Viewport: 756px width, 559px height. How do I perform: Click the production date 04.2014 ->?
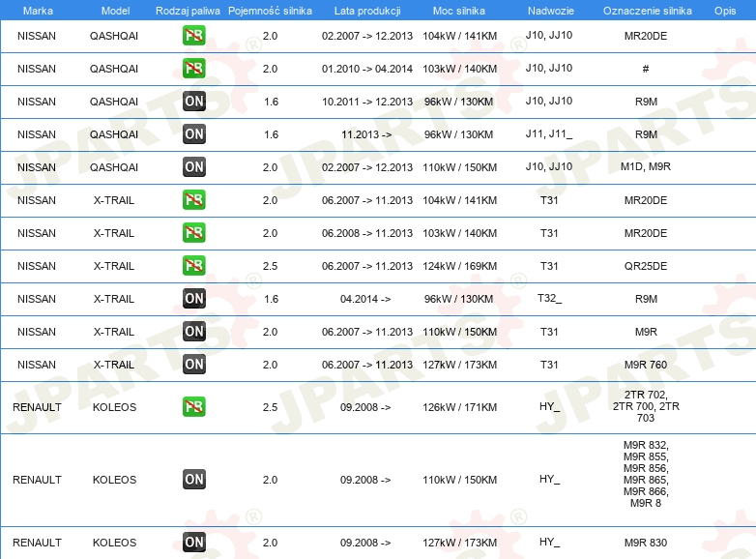pyautogui.click(x=365, y=299)
